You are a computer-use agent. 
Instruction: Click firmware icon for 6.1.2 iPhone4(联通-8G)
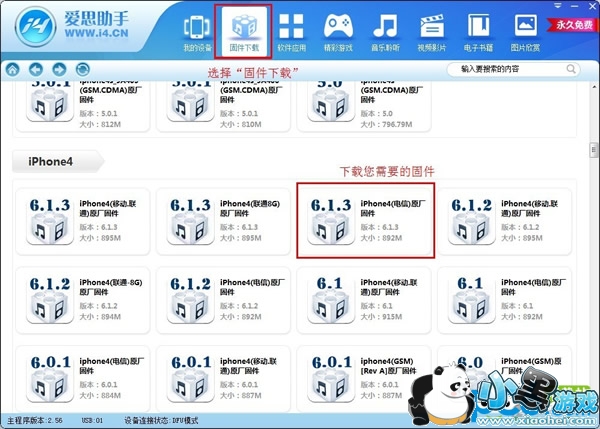click(x=50, y=300)
